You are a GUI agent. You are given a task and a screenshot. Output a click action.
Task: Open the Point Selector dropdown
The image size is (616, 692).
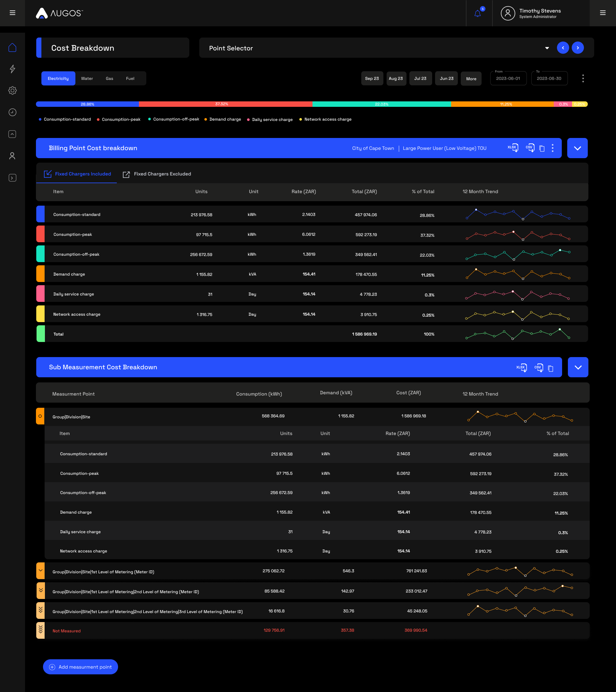click(547, 48)
